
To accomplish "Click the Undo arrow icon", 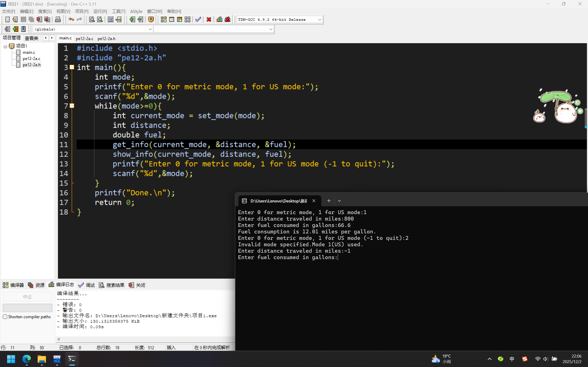I will point(71,20).
